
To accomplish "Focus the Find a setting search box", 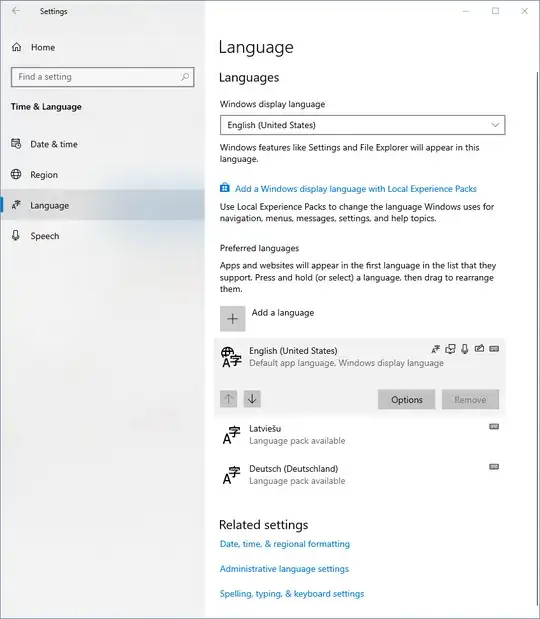I will point(103,77).
